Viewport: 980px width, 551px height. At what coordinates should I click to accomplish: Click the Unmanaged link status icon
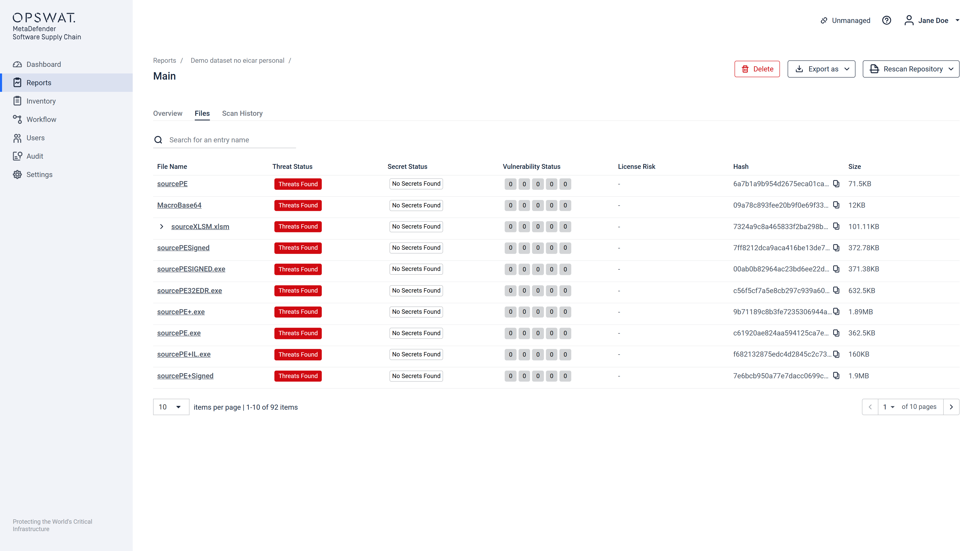tap(824, 20)
